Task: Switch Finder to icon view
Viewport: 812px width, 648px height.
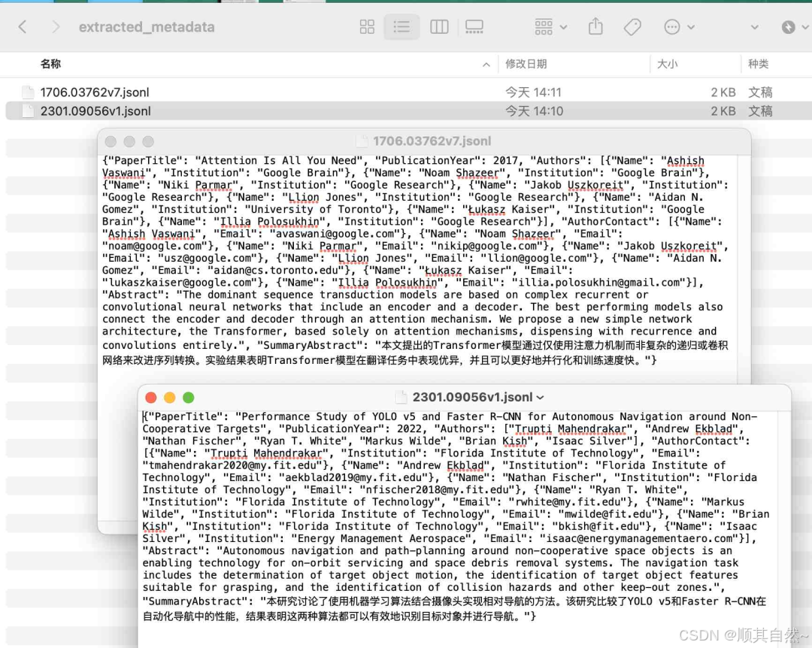Action: pyautogui.click(x=367, y=27)
